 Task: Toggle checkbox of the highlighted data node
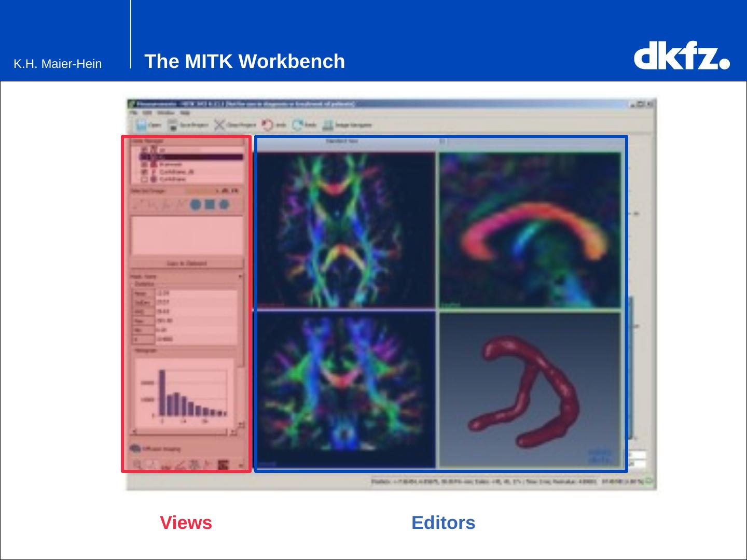tap(145, 157)
